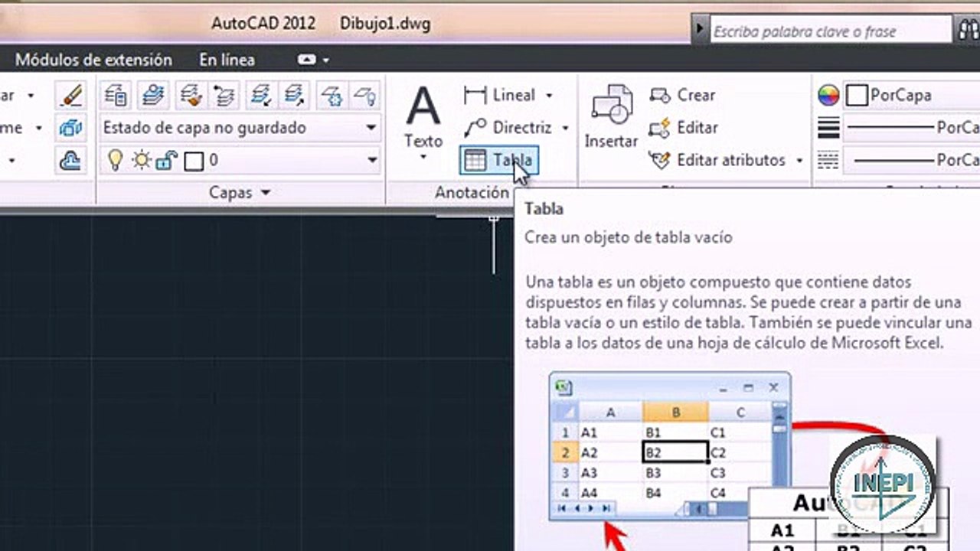Toggle the padlock for layer 0
The image size is (980, 551).
coord(166,160)
